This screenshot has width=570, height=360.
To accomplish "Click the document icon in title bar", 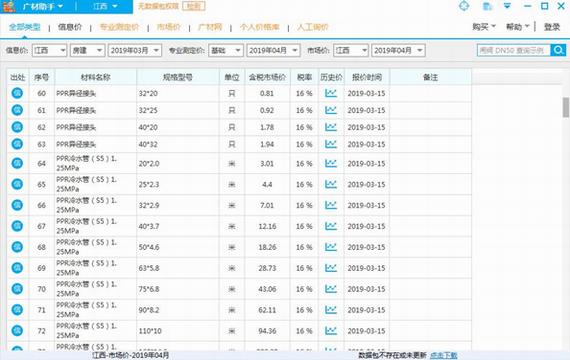I will point(487,6).
